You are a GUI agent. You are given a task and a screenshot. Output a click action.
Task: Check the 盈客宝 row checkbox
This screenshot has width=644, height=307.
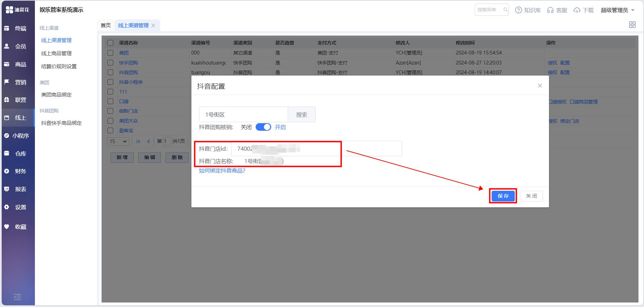click(x=110, y=130)
